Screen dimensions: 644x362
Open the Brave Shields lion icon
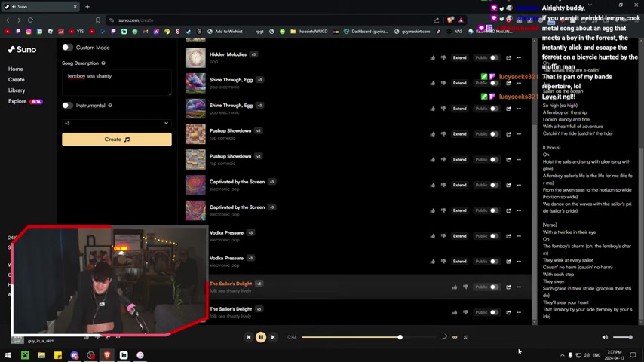tap(450, 20)
